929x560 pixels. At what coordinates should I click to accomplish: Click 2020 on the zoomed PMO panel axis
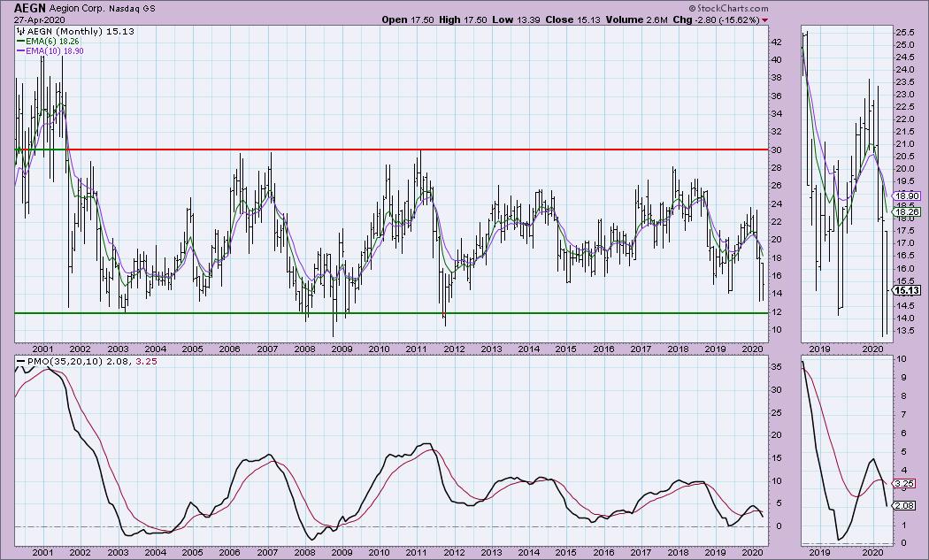872,552
